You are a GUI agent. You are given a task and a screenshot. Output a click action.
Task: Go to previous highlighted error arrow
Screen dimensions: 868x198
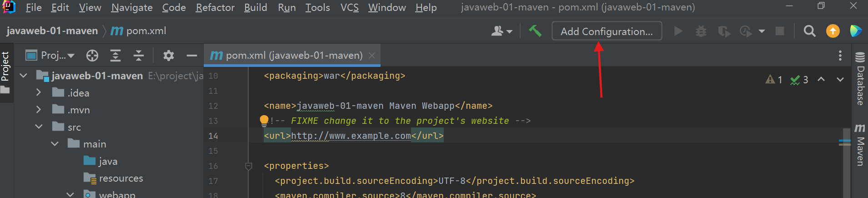click(x=821, y=79)
